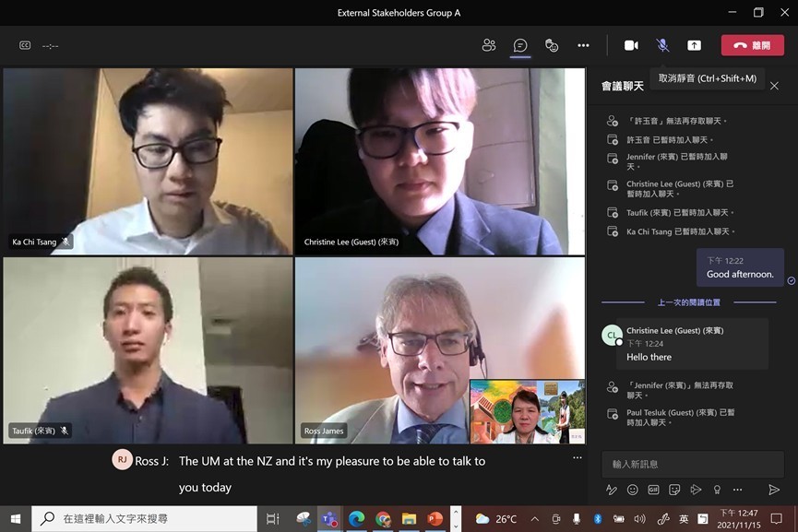Click the system tray microphone icon
Viewport: 798px width, 532px height.
point(576,519)
